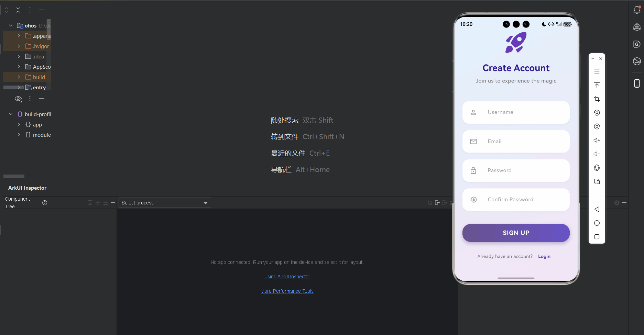
Task: Expand the entry folder in the project tree
Action: [19, 87]
